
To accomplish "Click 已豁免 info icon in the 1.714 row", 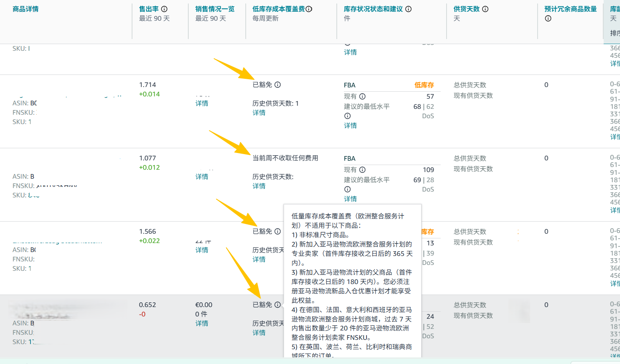I will pos(278,85).
